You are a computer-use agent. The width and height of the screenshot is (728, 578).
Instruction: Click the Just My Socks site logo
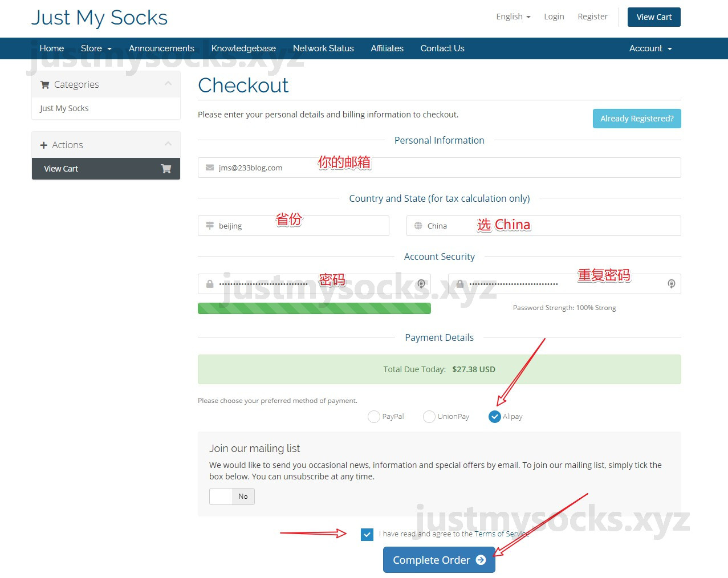click(99, 18)
